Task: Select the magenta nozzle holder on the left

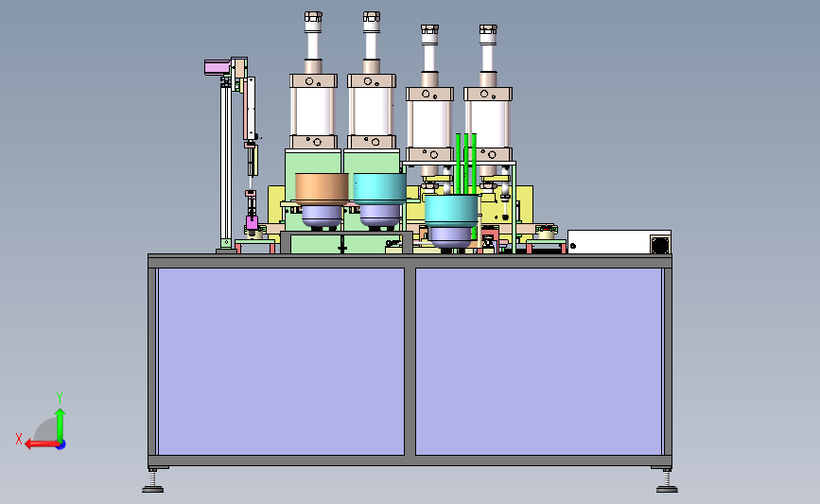Action: coord(252,223)
